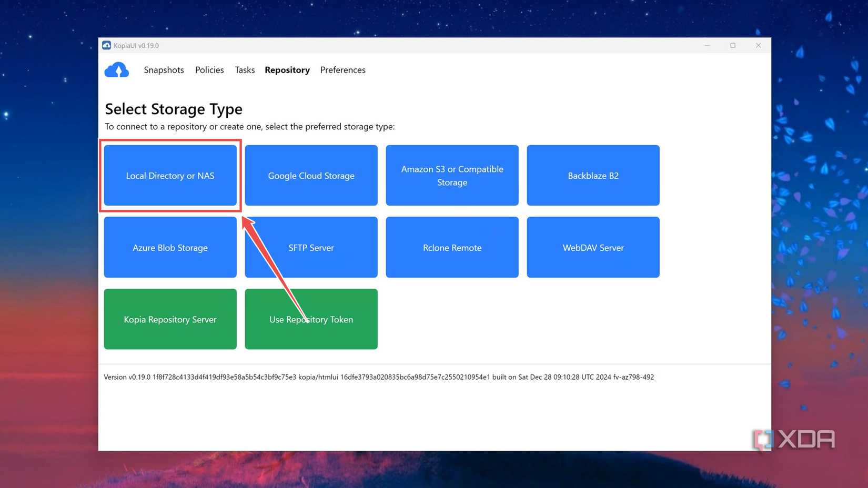Click the KopiaUI title bar app icon
This screenshot has height=488, width=868.
point(106,45)
